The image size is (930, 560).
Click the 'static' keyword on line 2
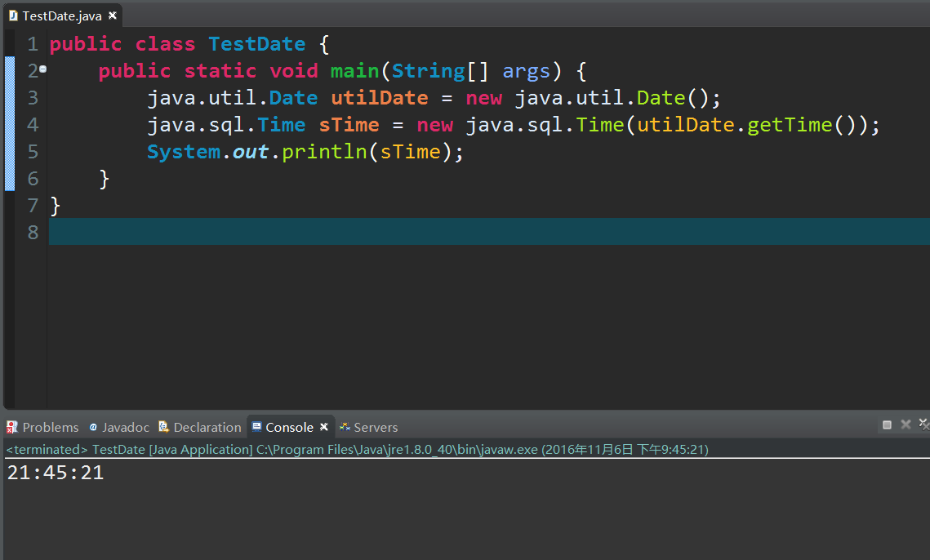[220, 71]
